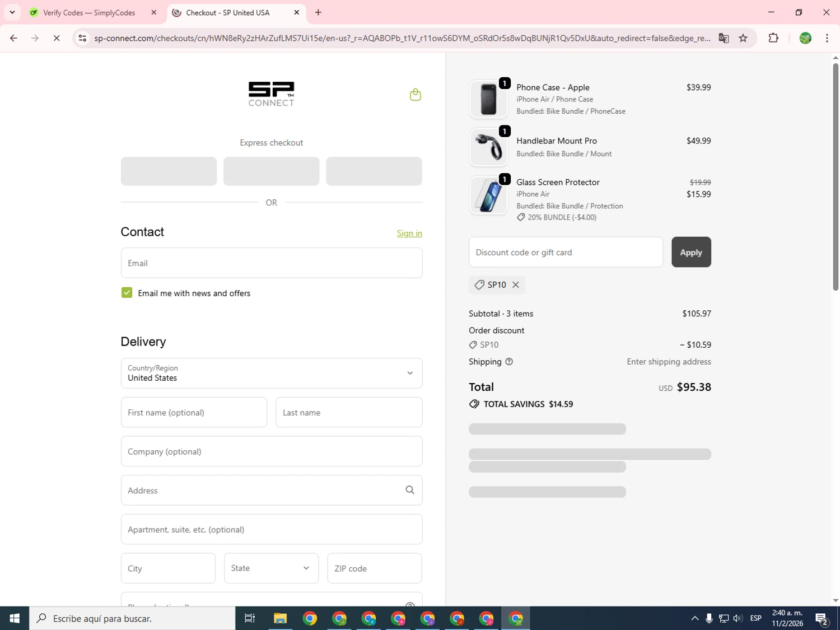Open the shopping bag cart icon

(415, 95)
